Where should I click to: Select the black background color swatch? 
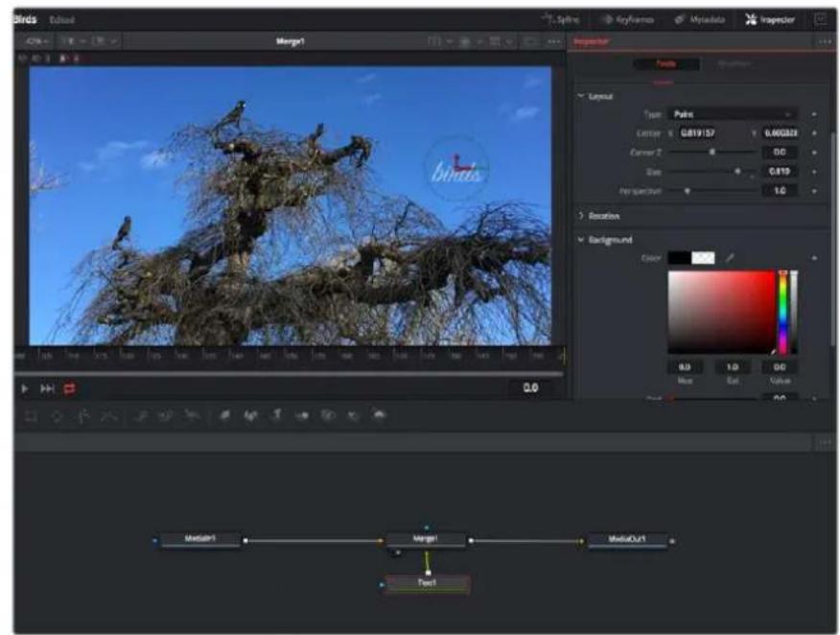pos(679,258)
